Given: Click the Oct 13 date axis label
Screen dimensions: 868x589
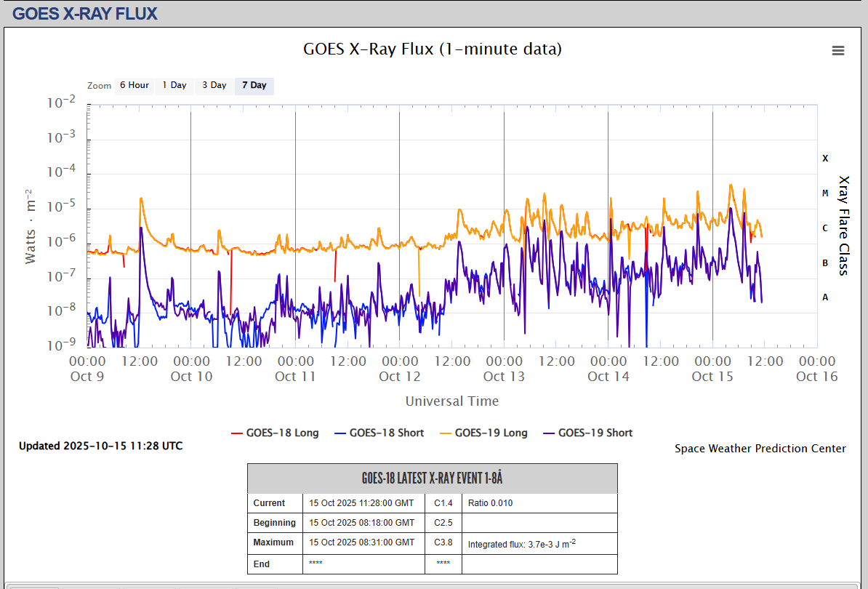Looking at the screenshot, I should click(x=504, y=376).
